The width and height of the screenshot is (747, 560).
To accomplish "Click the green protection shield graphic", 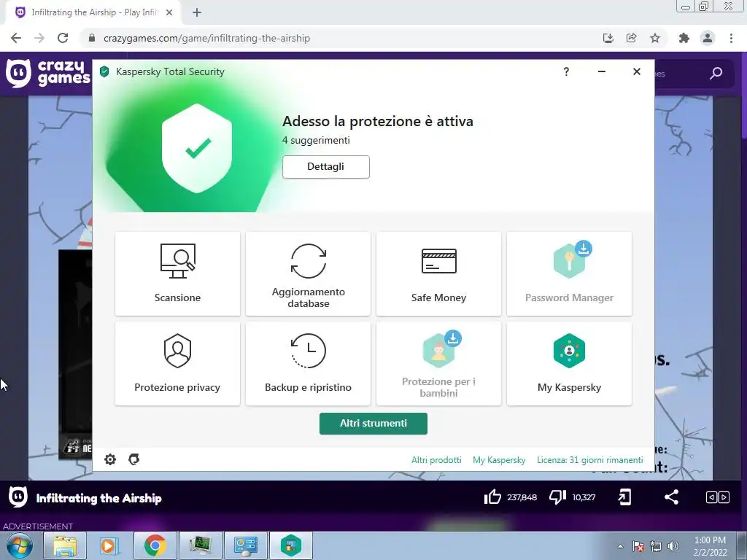I will pos(197,148).
